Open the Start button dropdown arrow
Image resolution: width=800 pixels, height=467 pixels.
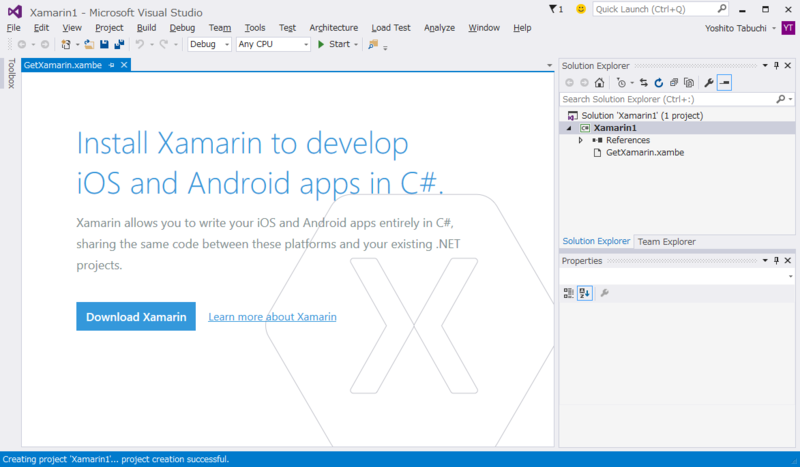[x=356, y=44]
